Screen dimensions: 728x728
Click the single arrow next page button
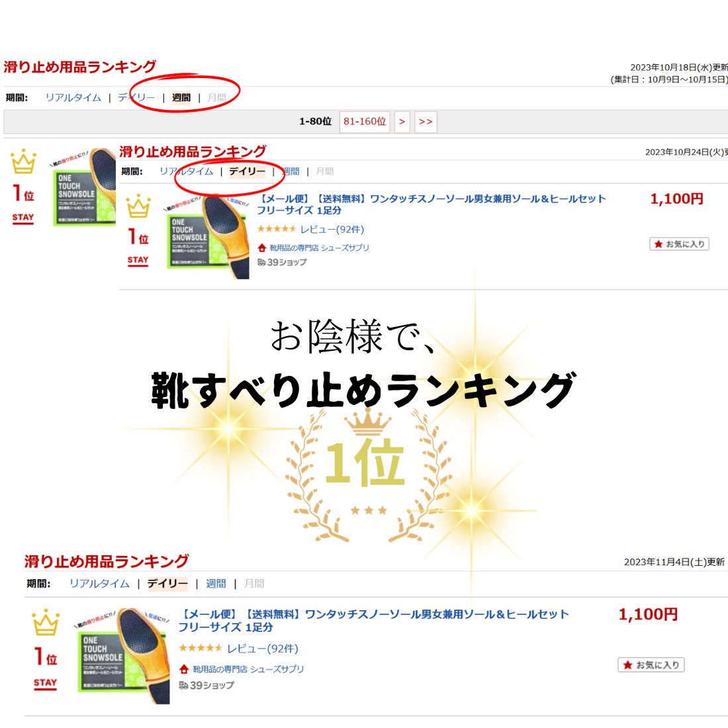[x=402, y=122]
